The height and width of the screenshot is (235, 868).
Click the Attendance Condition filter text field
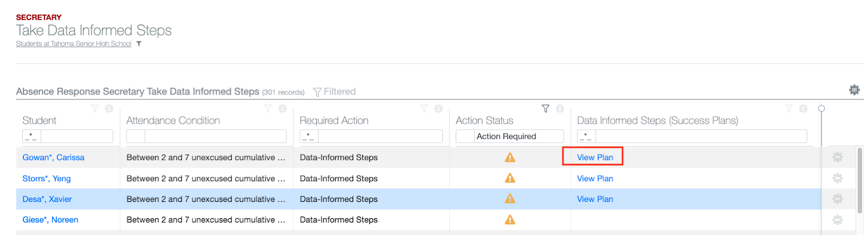(x=215, y=136)
